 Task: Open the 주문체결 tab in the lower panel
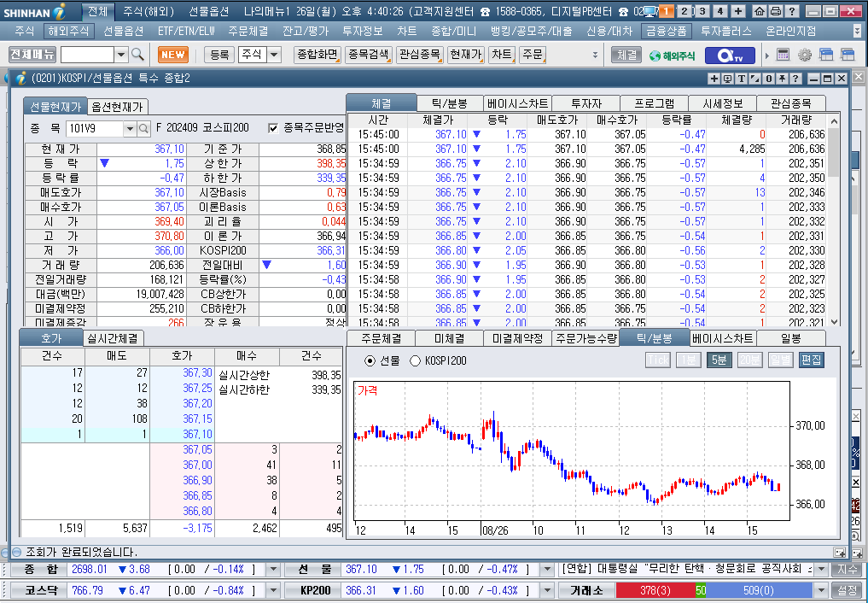(382, 338)
